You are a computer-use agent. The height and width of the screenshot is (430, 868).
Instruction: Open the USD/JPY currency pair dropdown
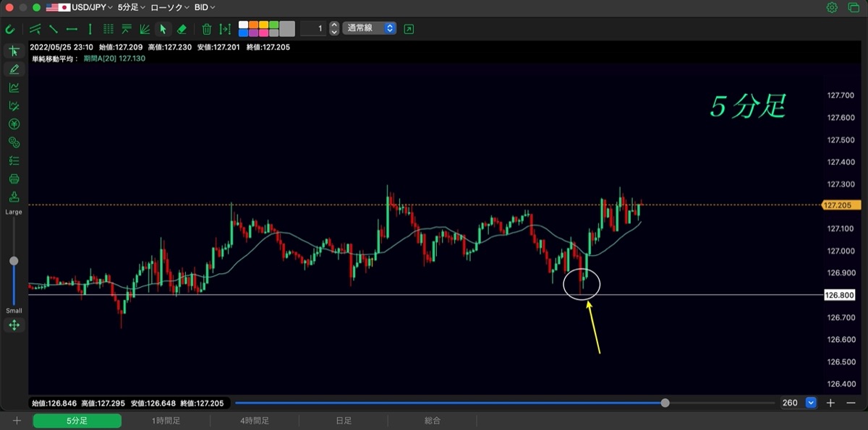[x=80, y=7]
